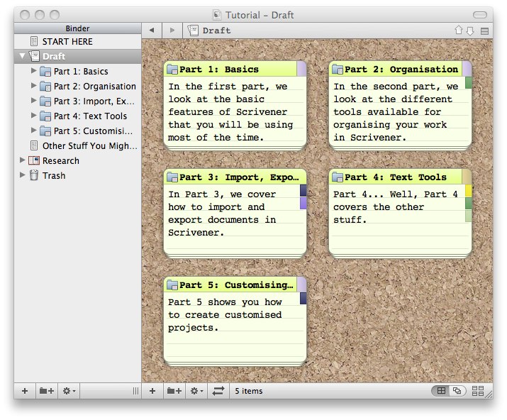This screenshot has width=507, height=420.
Task: Click Part 4 card synopsis text
Action: tap(395, 206)
